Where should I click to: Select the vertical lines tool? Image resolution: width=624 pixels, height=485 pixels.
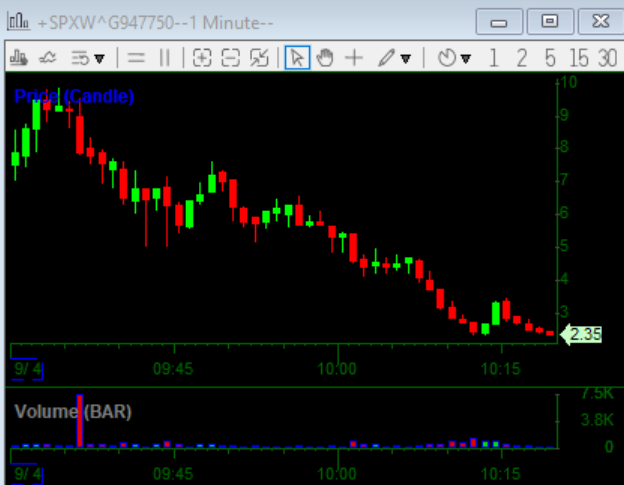164,58
